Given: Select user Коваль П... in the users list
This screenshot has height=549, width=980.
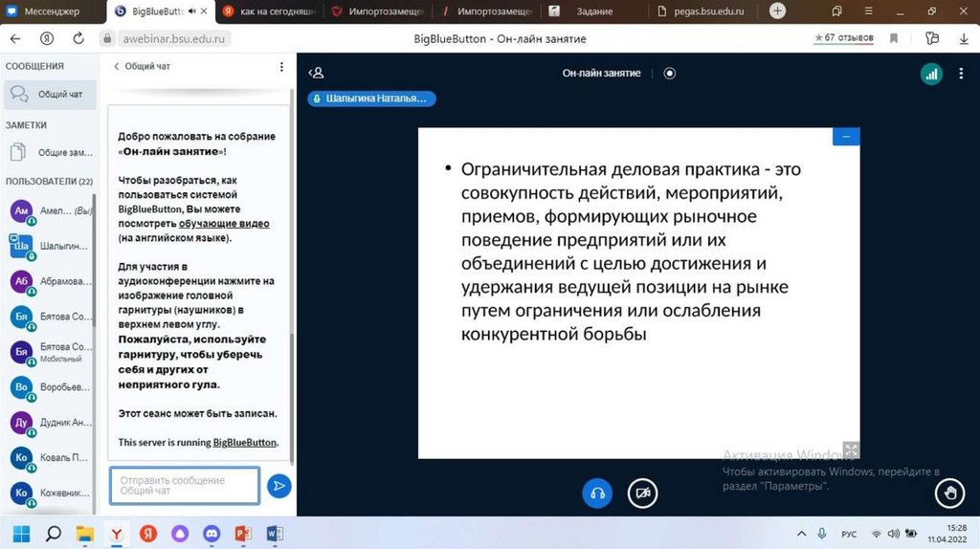Looking at the screenshot, I should (x=50, y=457).
